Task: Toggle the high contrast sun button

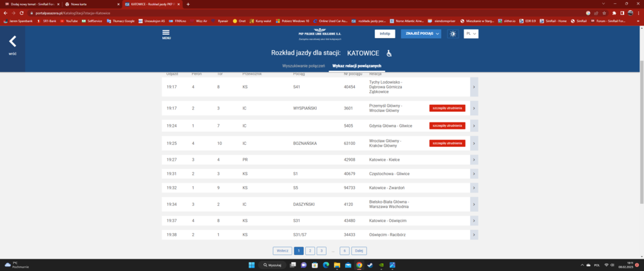Action: pyautogui.click(x=453, y=33)
